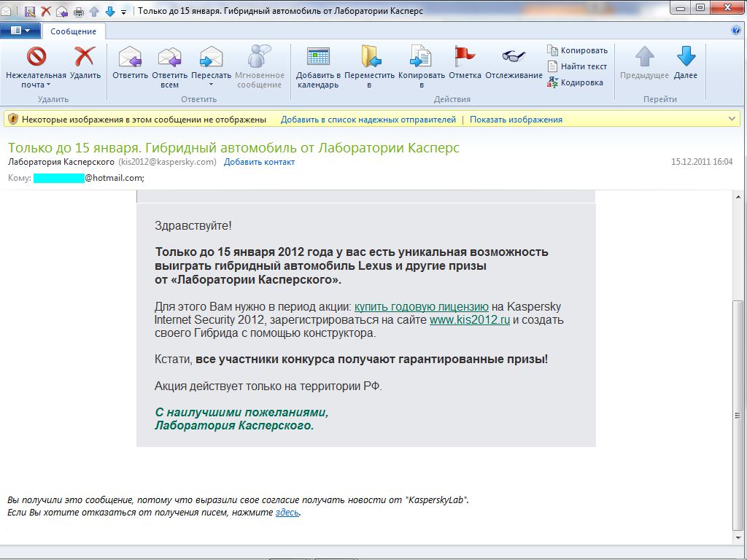747x560 pixels.
Task: Click the Отслеживание glasses icon
Action: (x=513, y=56)
